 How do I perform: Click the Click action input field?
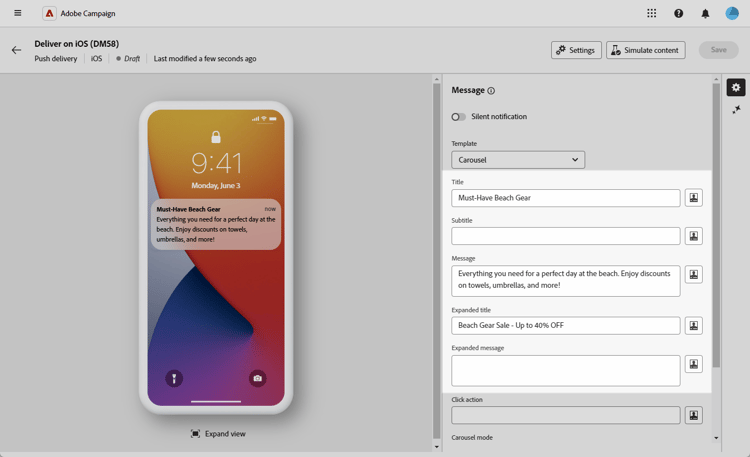coord(565,415)
